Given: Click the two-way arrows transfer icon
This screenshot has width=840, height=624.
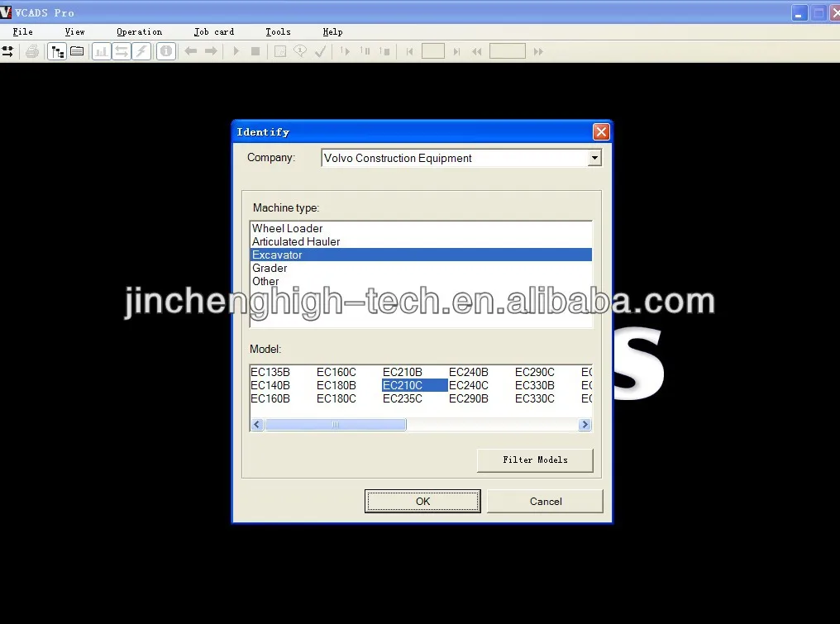Looking at the screenshot, I should (122, 51).
